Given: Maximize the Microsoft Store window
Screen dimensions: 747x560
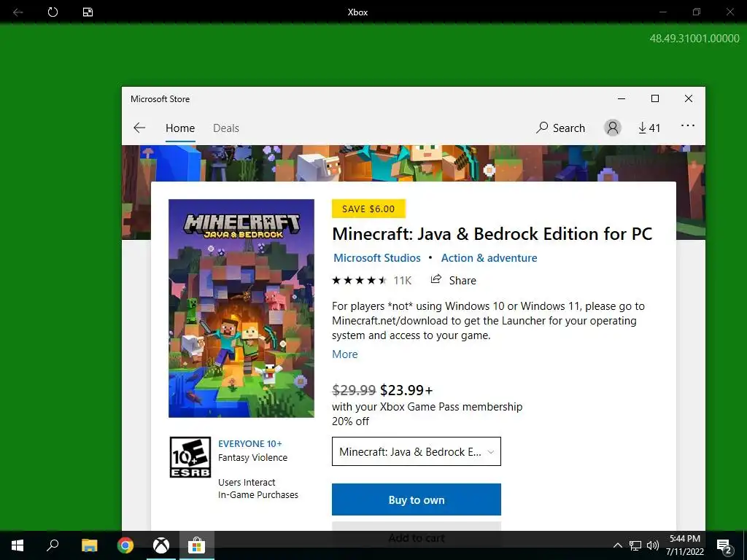Looking at the screenshot, I should point(655,98).
